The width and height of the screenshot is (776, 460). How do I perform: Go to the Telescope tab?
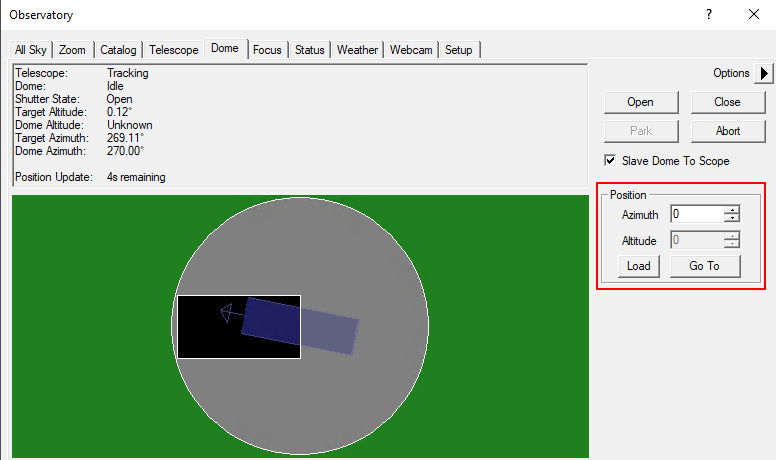pyautogui.click(x=174, y=50)
